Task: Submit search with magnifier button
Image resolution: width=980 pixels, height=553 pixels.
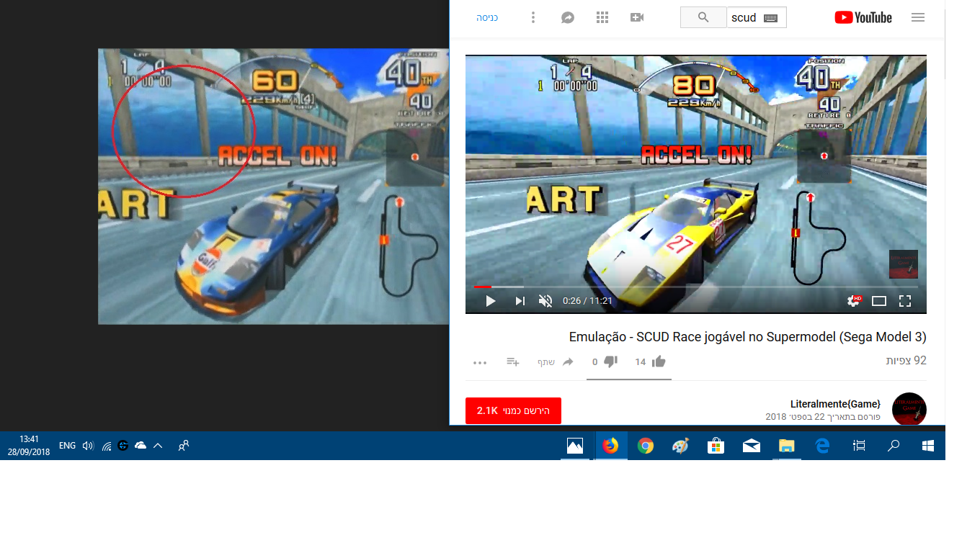Action: [703, 17]
